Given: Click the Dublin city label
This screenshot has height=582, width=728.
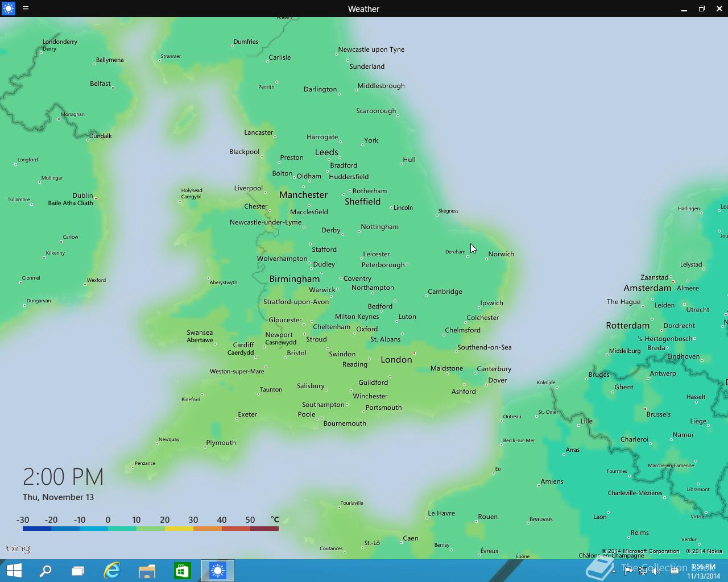Looking at the screenshot, I should [x=82, y=196].
